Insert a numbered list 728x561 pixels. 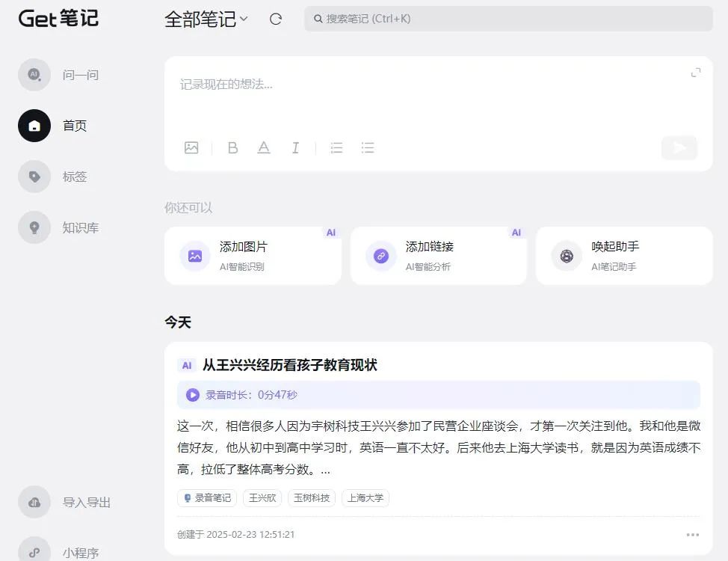pyautogui.click(x=336, y=148)
